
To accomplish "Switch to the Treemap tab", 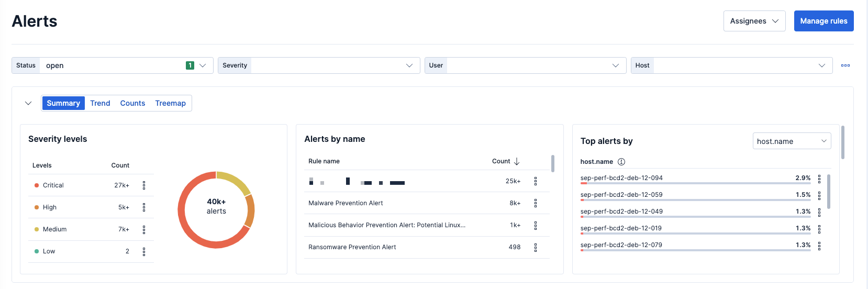I will click(x=170, y=103).
